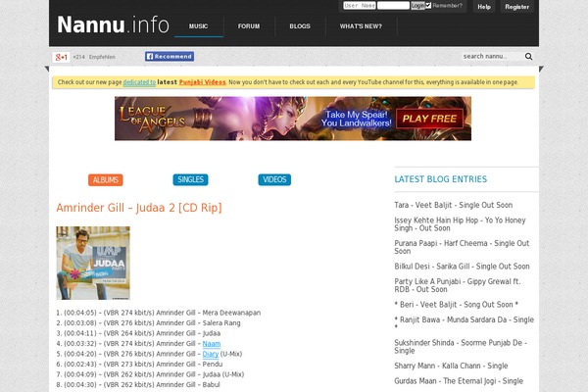Viewport: 588px width, 392px height.
Task: Click track 7 Judaa (U-Mix) text
Action: point(223,374)
